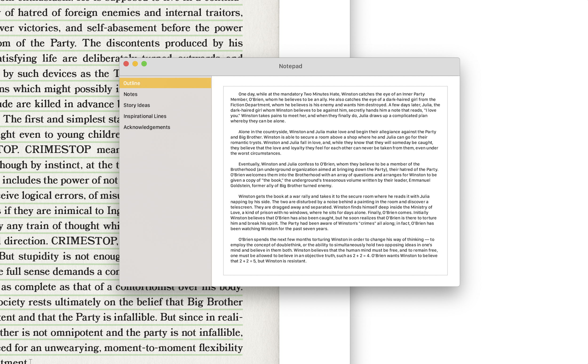Maximize Notepad using the green button
588x364 pixels.
click(144, 64)
